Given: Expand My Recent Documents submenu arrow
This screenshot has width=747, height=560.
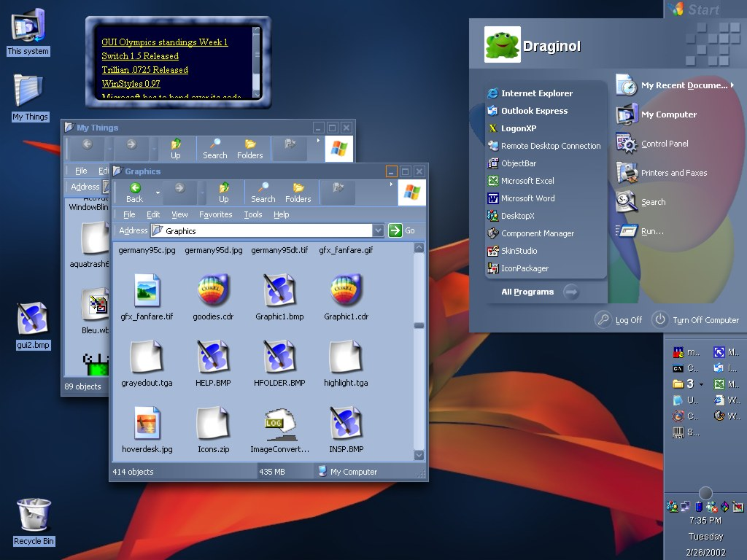Looking at the screenshot, I should point(732,85).
